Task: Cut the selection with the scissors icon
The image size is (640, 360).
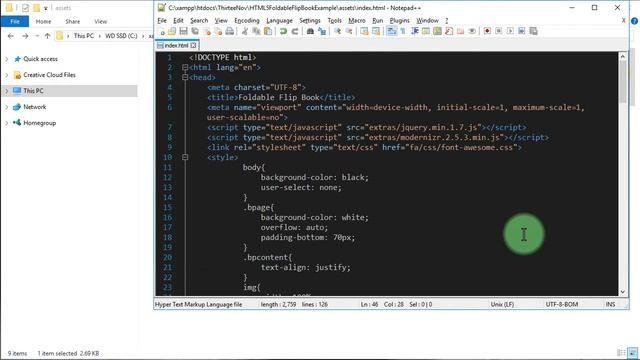Action: (x=245, y=31)
